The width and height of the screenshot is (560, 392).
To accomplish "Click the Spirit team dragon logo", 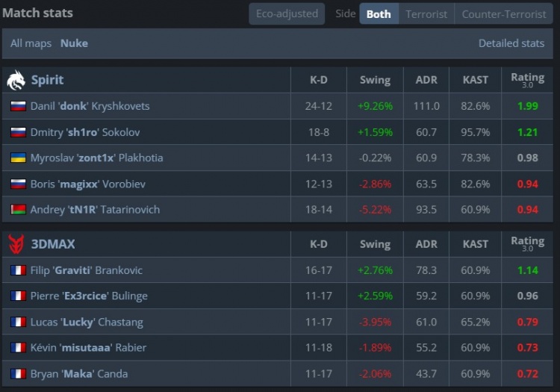I will [x=16, y=80].
